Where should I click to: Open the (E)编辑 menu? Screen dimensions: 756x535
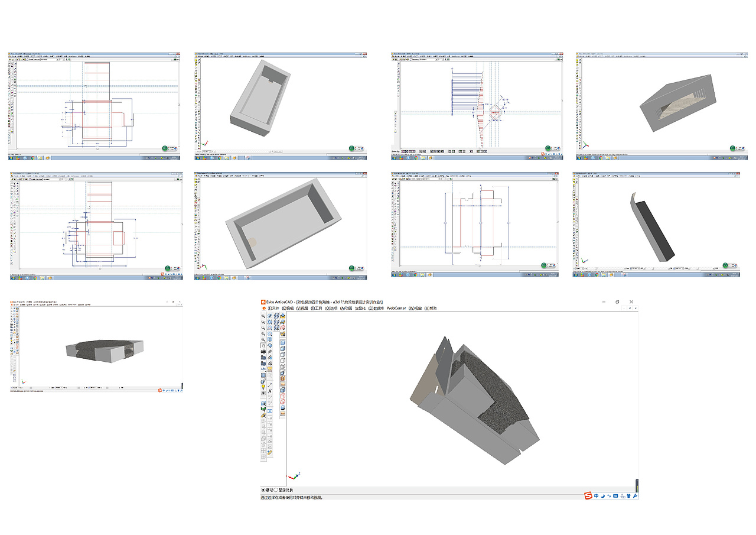coord(288,308)
